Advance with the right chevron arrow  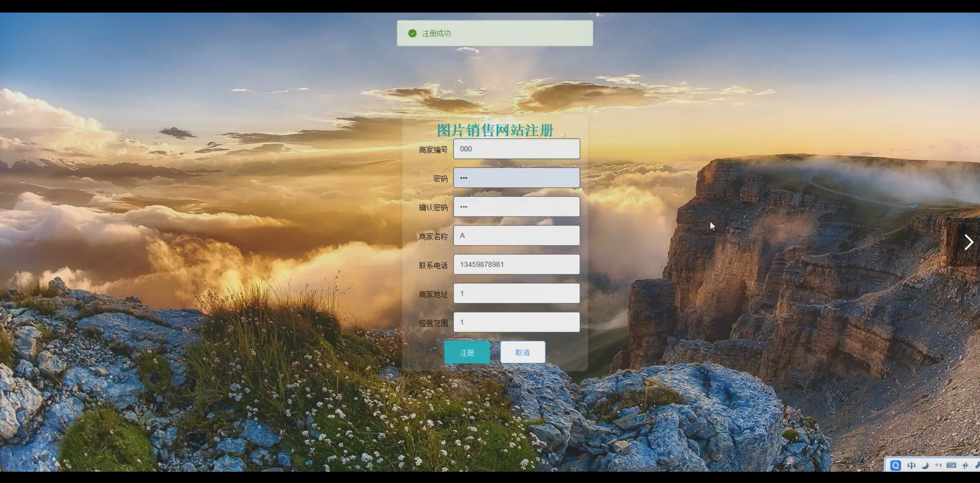pyautogui.click(x=968, y=242)
